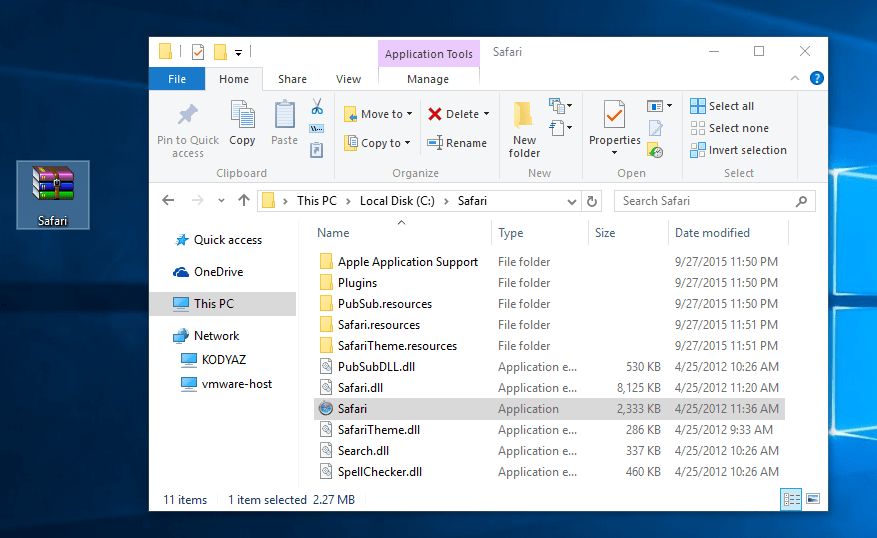Open the Delete dropdown arrow
Screen dimensions: 877x538
tap(487, 114)
